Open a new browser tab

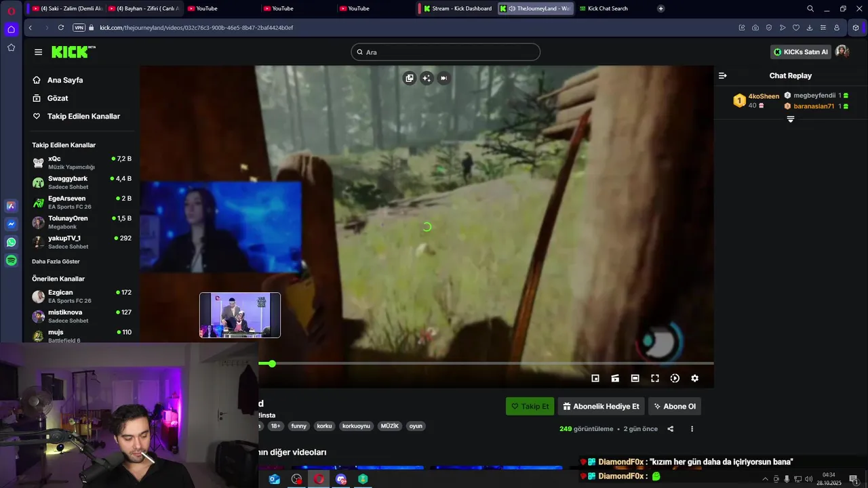click(660, 9)
